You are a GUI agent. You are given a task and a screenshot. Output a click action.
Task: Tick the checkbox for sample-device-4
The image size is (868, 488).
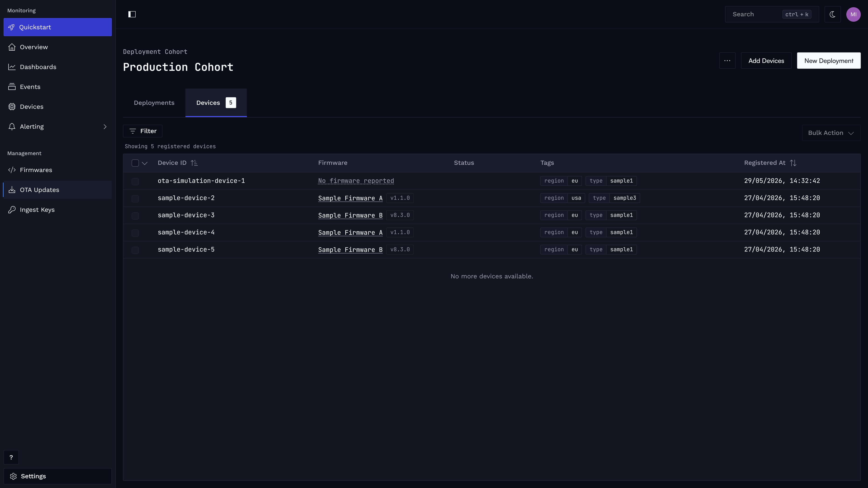tap(135, 233)
